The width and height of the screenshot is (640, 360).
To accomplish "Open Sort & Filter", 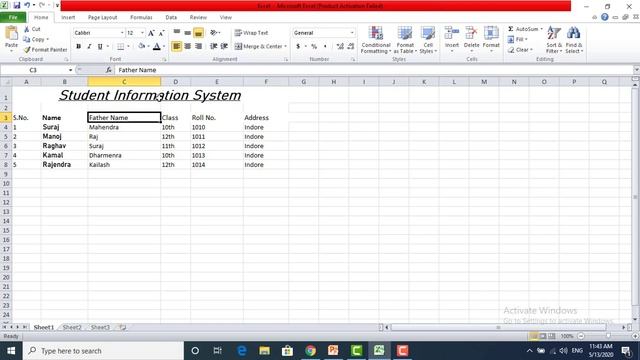I will pyautogui.click(x=554, y=39).
